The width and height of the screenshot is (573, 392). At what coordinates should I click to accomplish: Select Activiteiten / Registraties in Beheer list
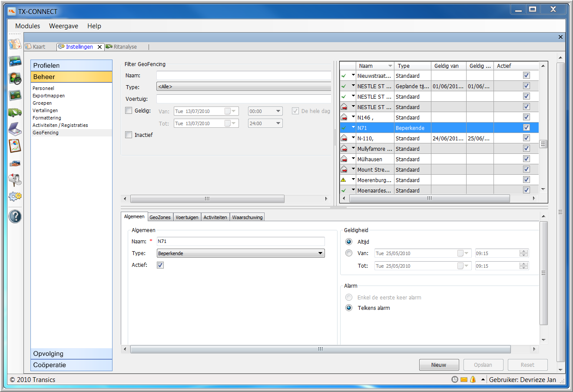tap(60, 125)
